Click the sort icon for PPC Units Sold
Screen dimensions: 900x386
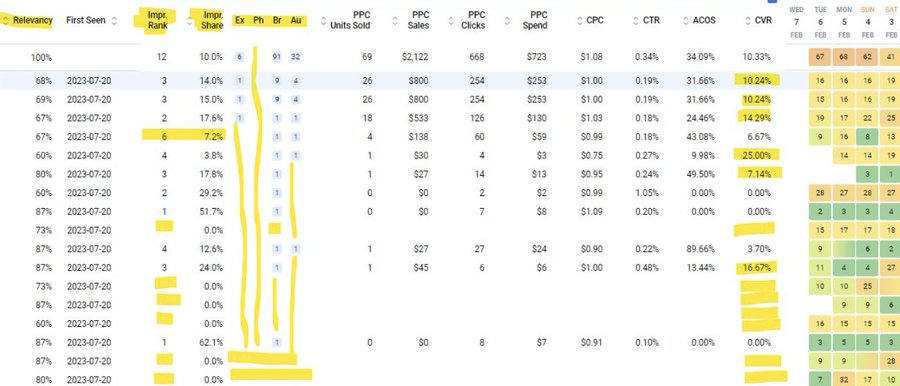[323, 21]
